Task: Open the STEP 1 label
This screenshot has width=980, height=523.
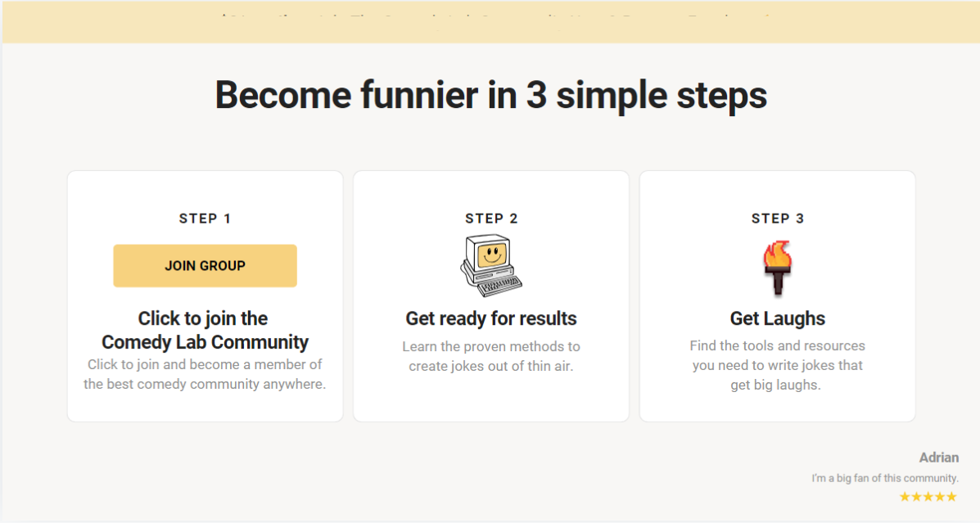Action: click(205, 219)
